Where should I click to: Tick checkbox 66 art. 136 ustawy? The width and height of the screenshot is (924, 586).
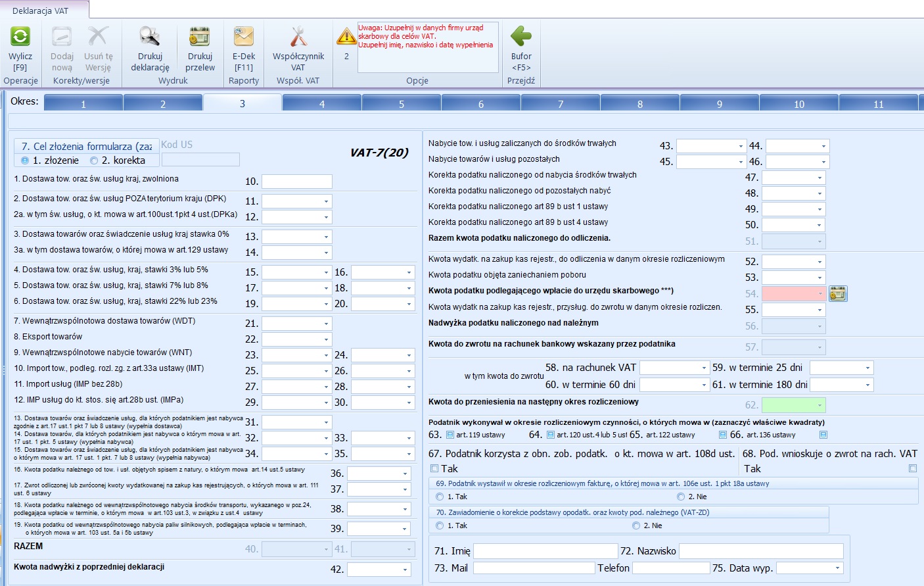(823, 435)
